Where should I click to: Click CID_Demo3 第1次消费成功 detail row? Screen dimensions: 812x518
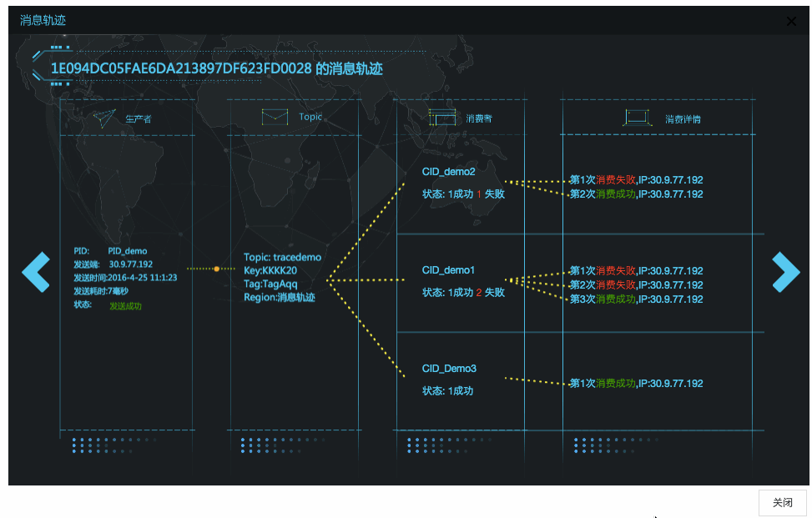637,384
